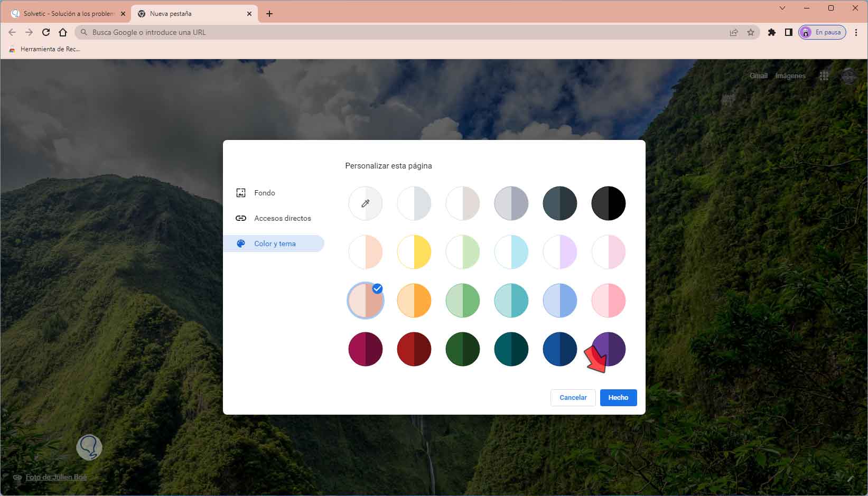Choose the white and pale pink theme

(x=609, y=252)
